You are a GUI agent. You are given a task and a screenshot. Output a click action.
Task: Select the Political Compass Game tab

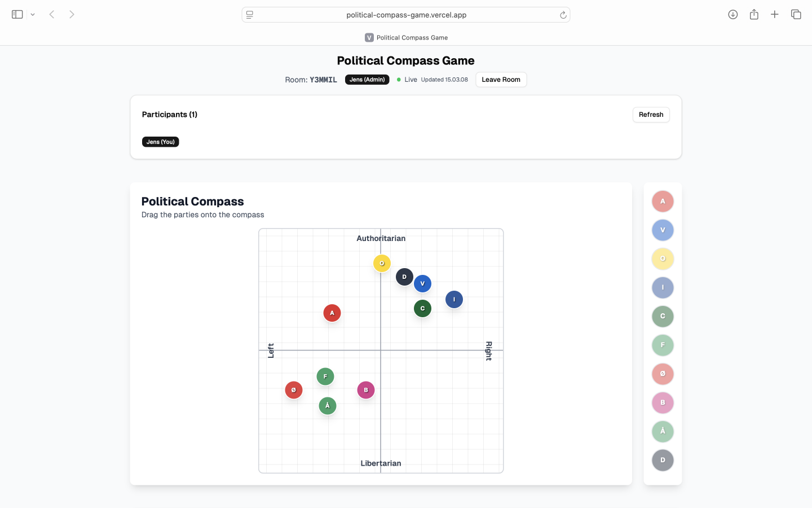point(406,38)
